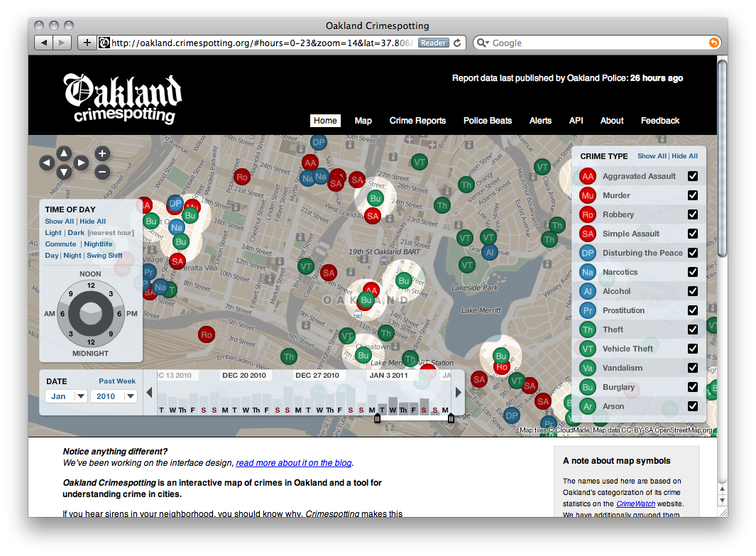
Task: Toggle the Vehicle Theft checkbox
Action: pyautogui.click(x=692, y=349)
